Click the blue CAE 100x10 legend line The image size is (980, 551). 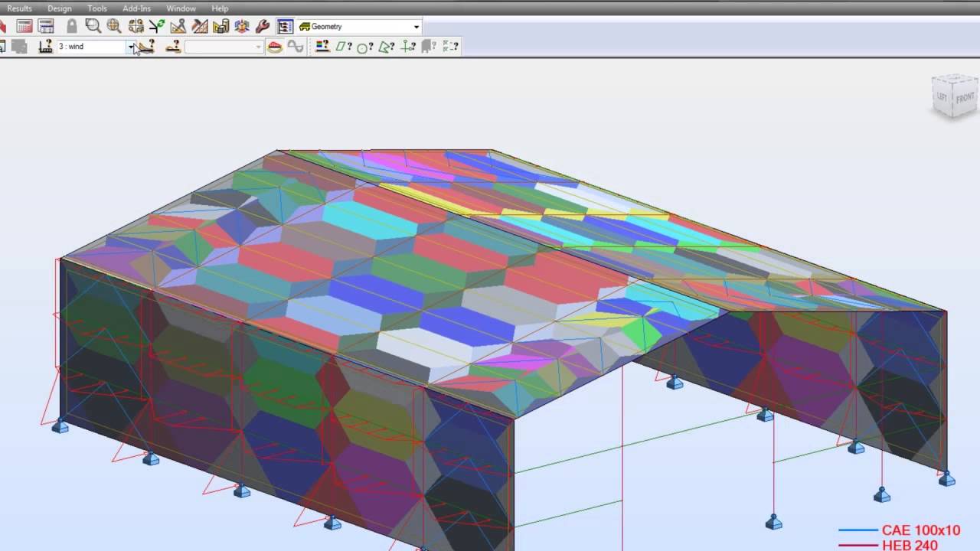[858, 530]
